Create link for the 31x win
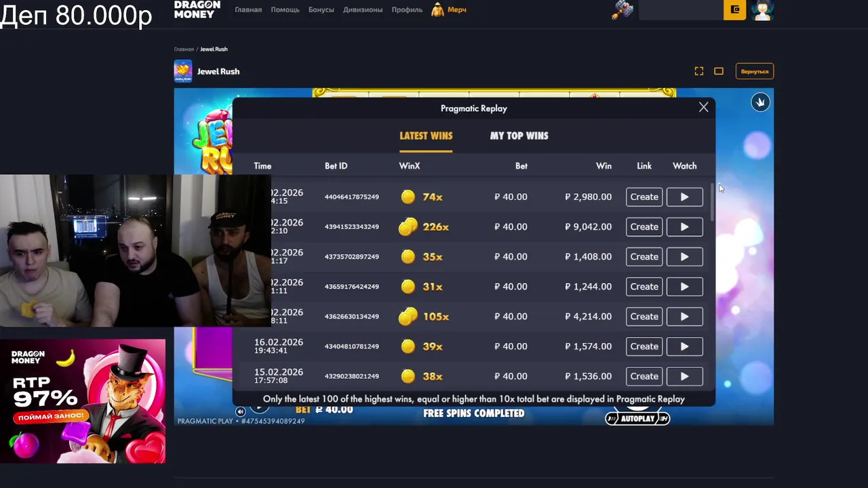Image resolution: width=868 pixels, height=488 pixels. click(644, 286)
